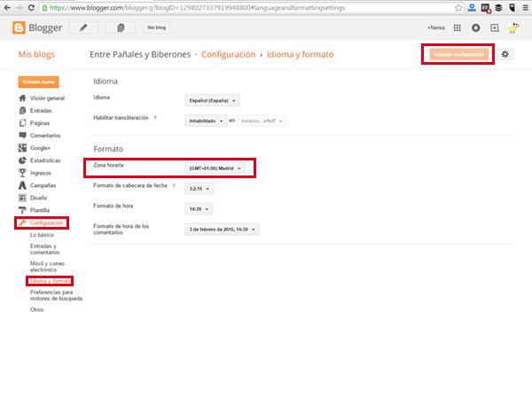Open Visión general from the sidebar
The image size is (532, 398).
coord(47,98)
